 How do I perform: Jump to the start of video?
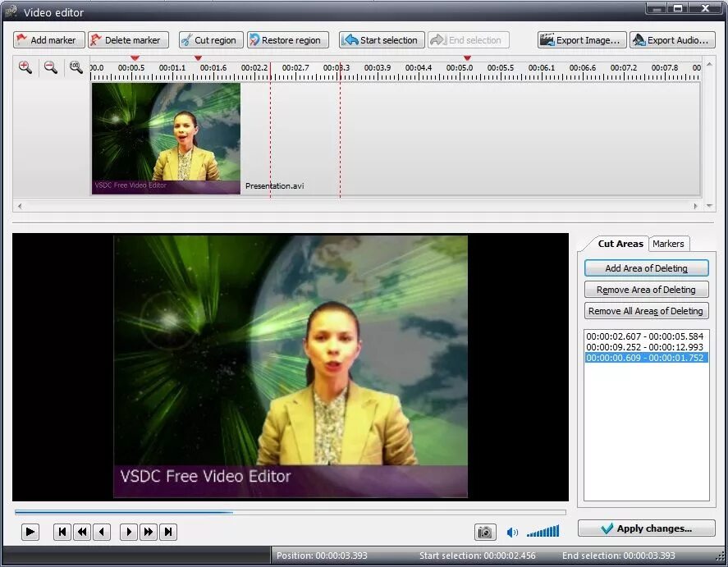[62, 532]
